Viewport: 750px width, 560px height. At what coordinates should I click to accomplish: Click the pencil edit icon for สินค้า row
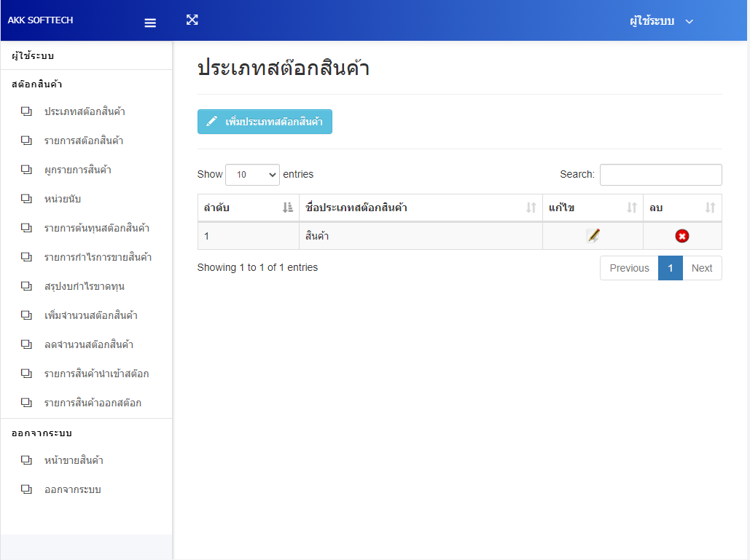click(x=593, y=236)
